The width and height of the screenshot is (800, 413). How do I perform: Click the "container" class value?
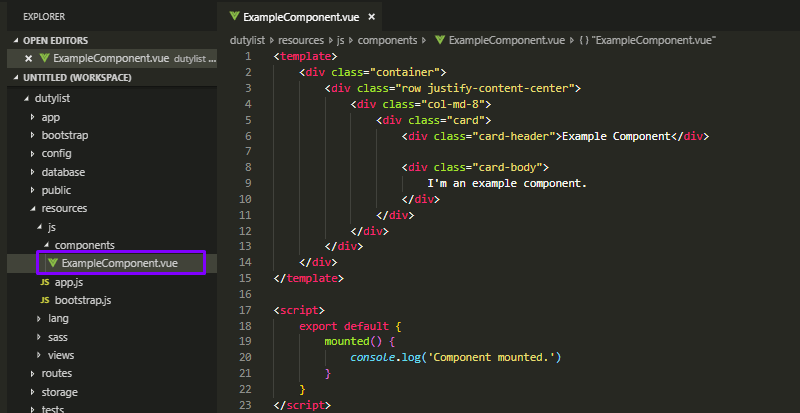click(408, 72)
